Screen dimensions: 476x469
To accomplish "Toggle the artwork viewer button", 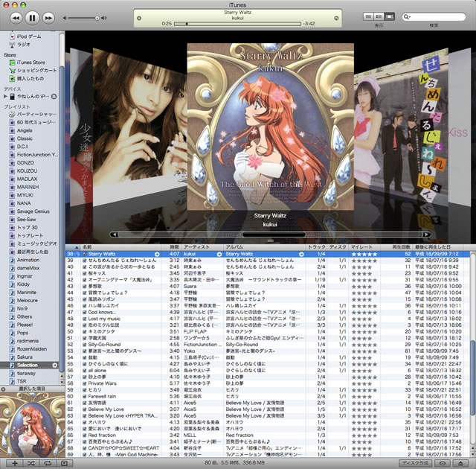I will coord(65,463).
